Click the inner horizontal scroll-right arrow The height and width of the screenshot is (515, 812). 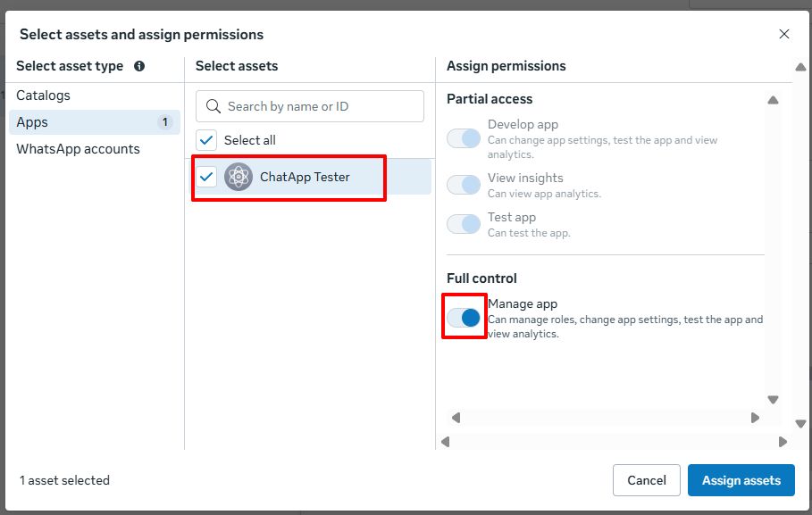click(755, 418)
